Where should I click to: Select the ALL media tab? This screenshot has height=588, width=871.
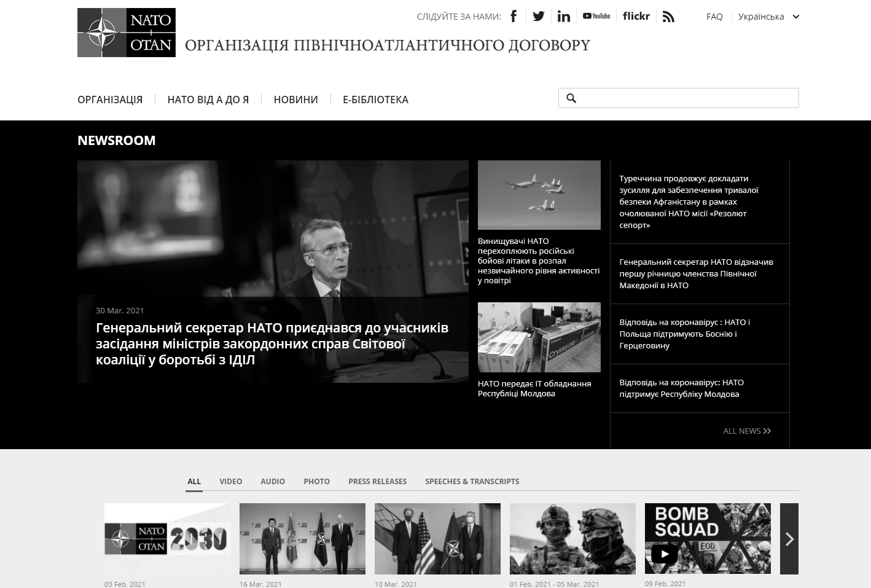pos(194,482)
